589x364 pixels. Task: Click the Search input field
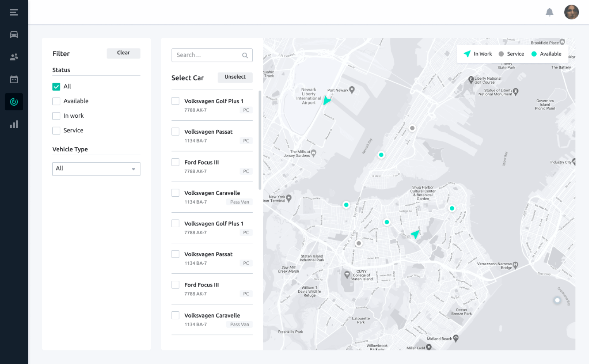tap(205, 55)
